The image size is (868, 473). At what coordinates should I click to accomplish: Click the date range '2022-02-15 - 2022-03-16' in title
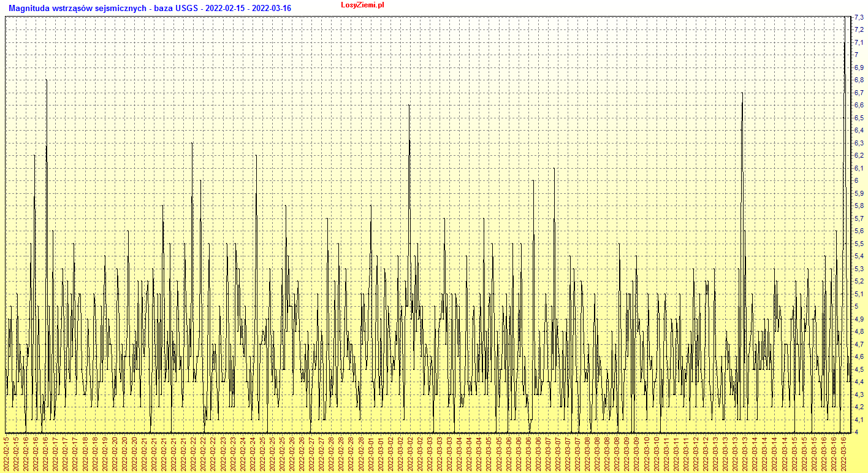pos(249,9)
